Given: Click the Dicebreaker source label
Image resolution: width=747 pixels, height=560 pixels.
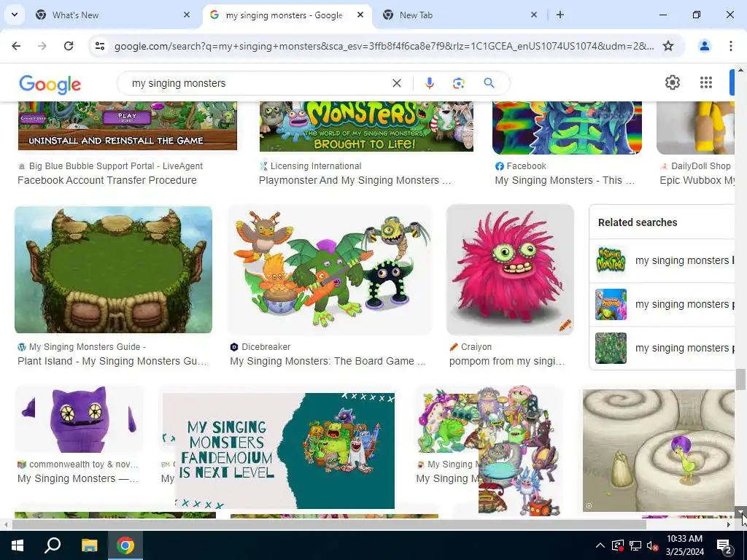Looking at the screenshot, I should click(x=260, y=346).
